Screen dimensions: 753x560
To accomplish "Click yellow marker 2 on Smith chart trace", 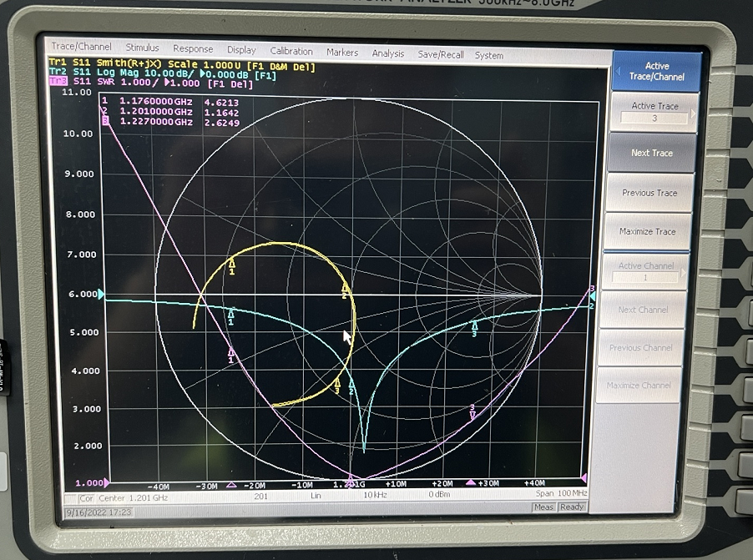I will (x=344, y=289).
